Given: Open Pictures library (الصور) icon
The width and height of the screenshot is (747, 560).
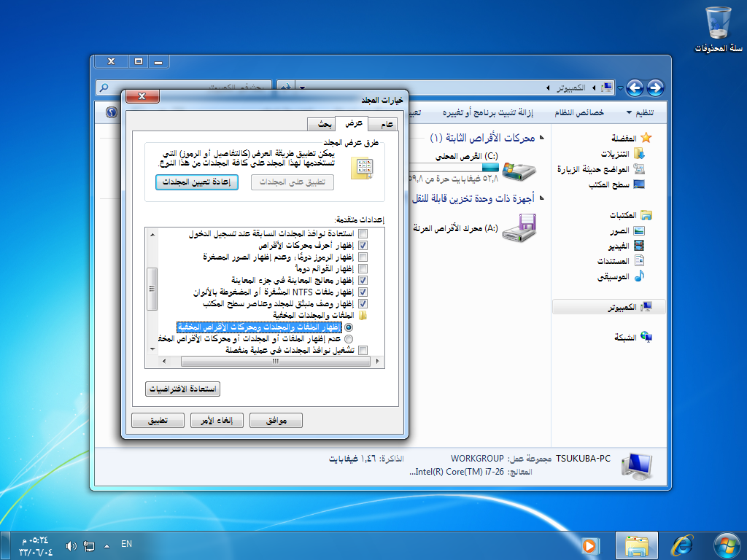Looking at the screenshot, I should [x=639, y=231].
